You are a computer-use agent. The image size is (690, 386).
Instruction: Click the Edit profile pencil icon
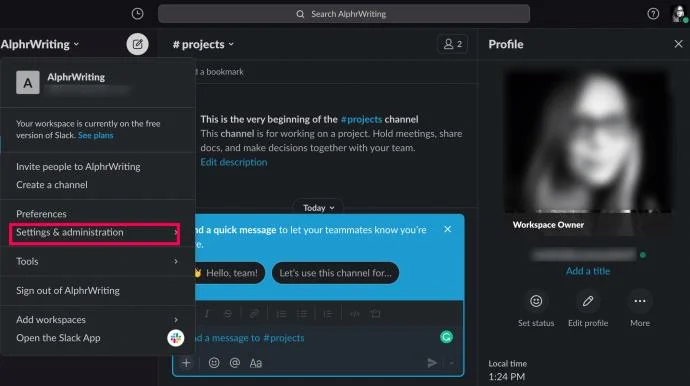pos(588,301)
